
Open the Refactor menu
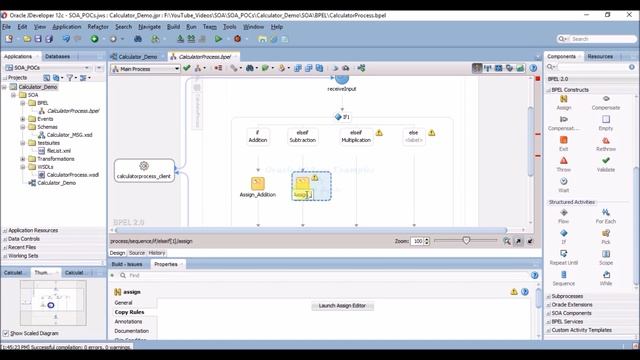click(98, 27)
